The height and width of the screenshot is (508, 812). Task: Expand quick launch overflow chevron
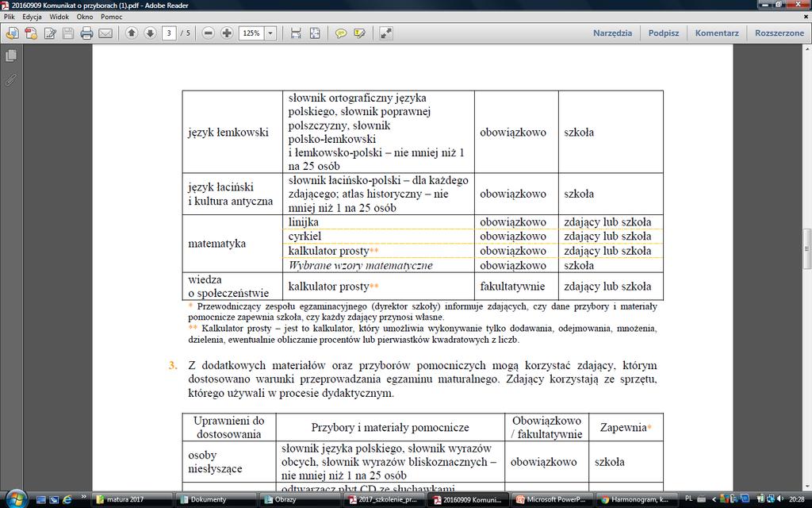click(x=84, y=498)
